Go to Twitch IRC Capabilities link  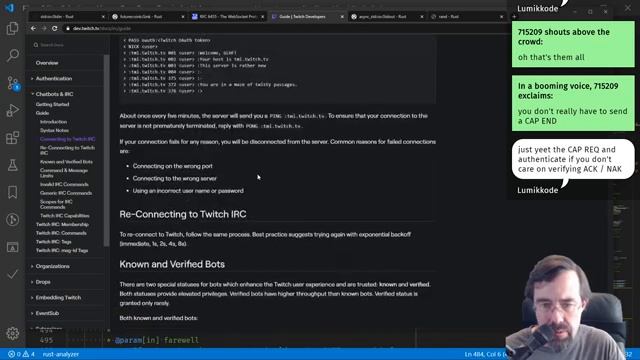coord(64,216)
